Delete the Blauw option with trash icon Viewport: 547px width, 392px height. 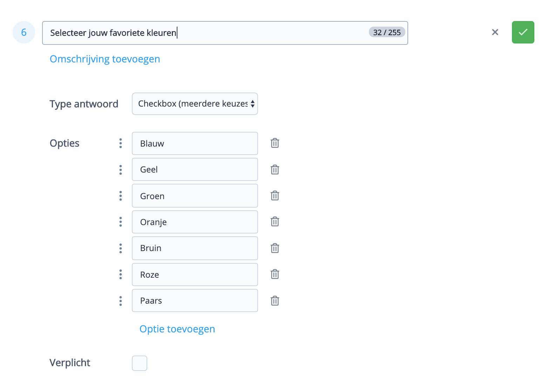275,143
